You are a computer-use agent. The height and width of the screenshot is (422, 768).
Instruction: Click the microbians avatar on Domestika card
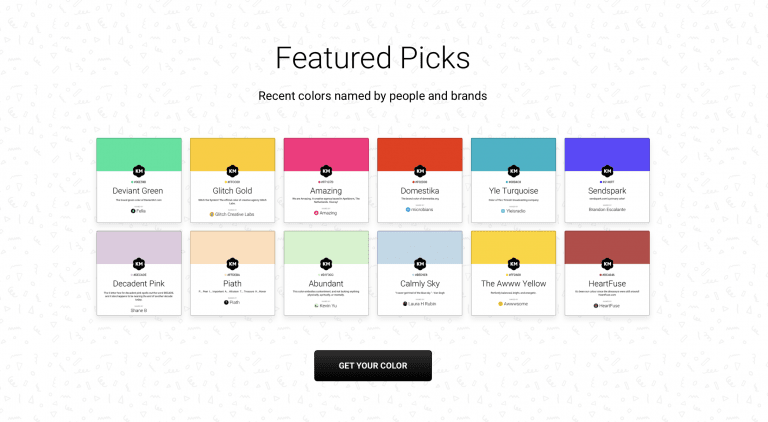[x=408, y=210]
